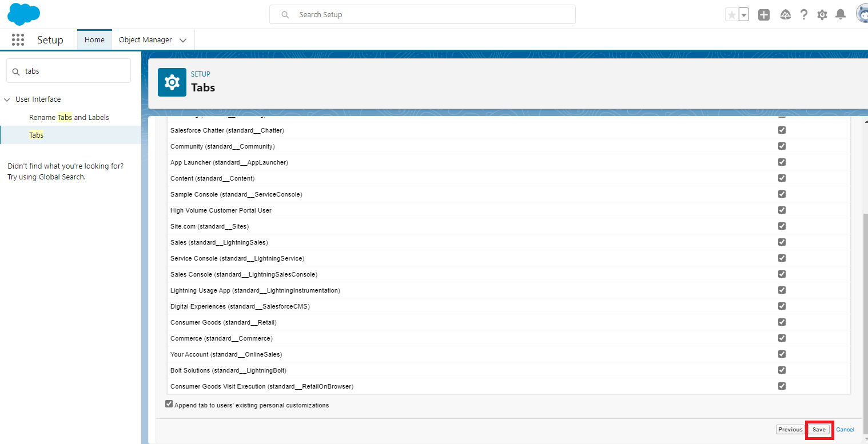868x444 pixels.
Task: Toggle Consumer Goods Retail checkbox
Action: coord(782,322)
